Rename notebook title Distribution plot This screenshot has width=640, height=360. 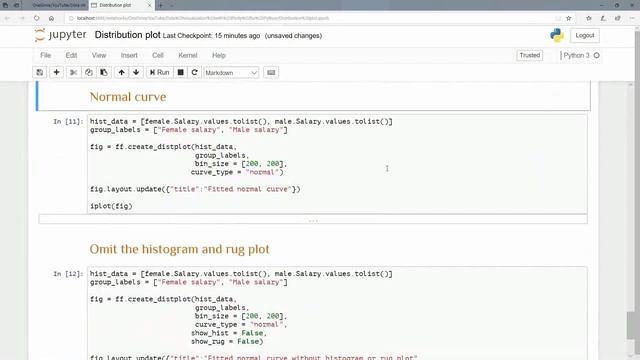point(127,35)
